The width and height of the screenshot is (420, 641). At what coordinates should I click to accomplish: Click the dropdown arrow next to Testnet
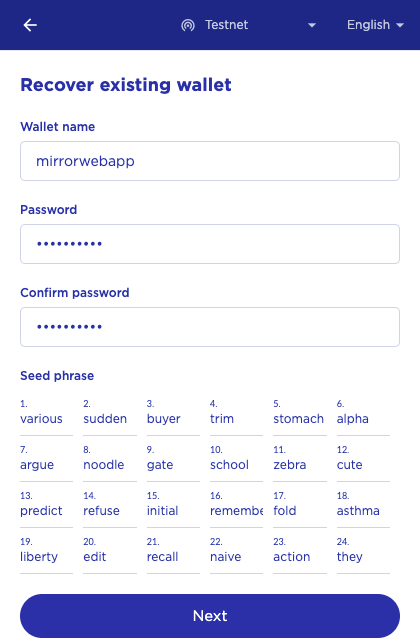click(x=312, y=25)
